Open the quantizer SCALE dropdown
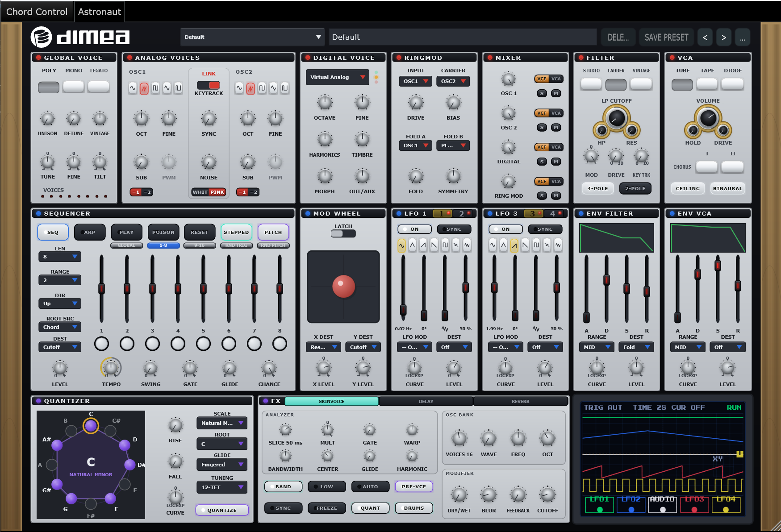 [x=222, y=423]
